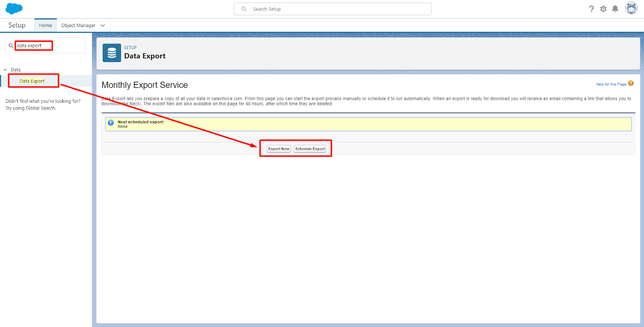Switch to the Home tab
Viewport: 644px width, 327px height.
[45, 25]
